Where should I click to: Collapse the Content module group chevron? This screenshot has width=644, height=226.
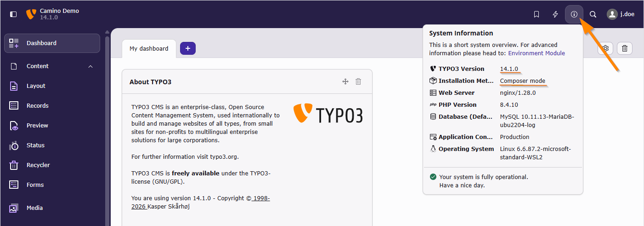coord(90,66)
